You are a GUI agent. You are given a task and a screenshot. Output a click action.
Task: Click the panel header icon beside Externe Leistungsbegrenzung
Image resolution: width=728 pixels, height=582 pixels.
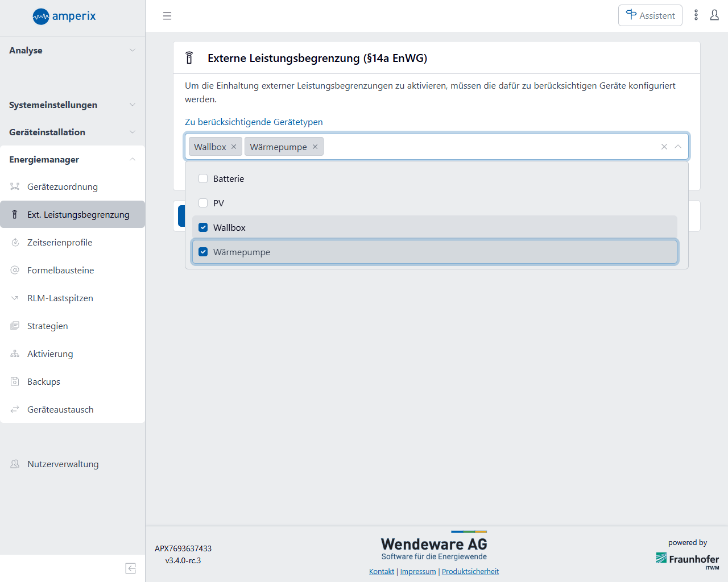[189, 58]
